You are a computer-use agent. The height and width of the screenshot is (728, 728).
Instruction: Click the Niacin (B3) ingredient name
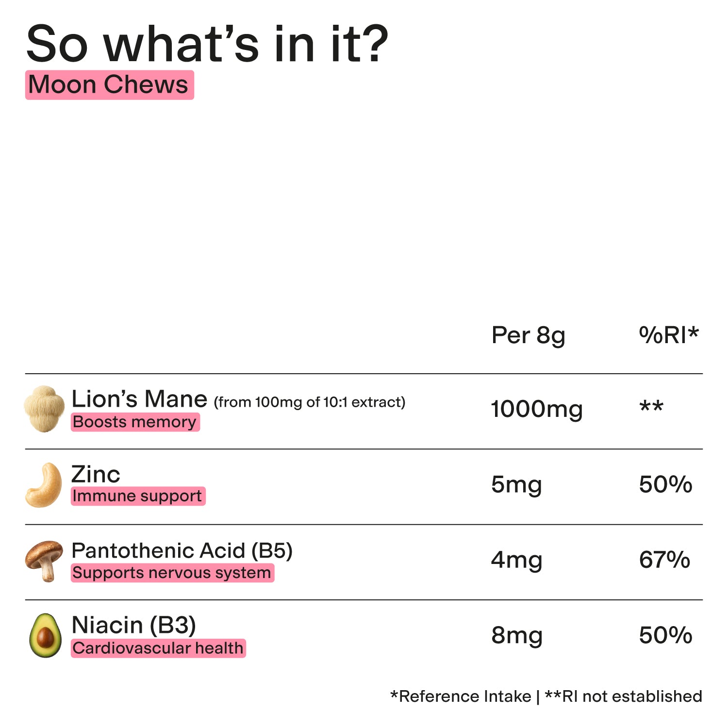(x=133, y=625)
